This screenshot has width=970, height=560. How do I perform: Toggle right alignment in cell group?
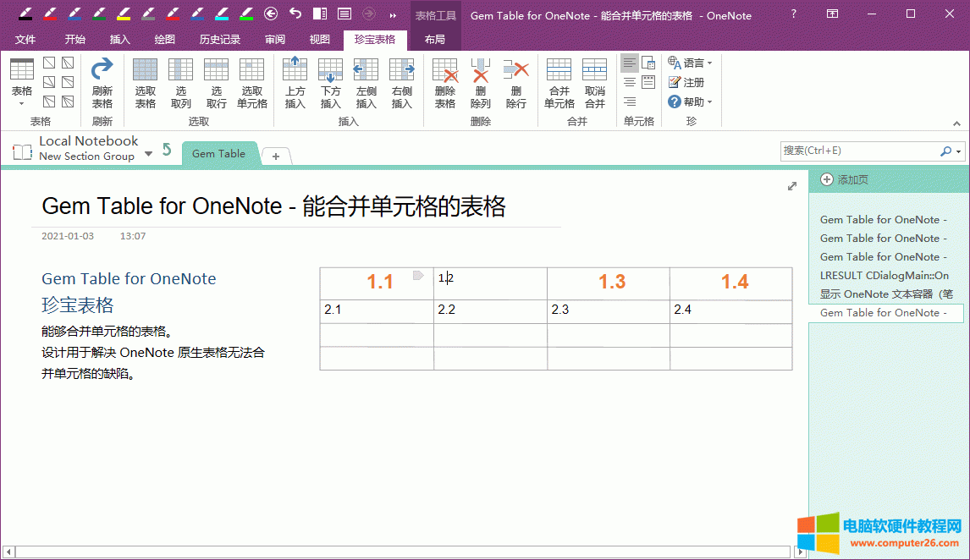(629, 102)
